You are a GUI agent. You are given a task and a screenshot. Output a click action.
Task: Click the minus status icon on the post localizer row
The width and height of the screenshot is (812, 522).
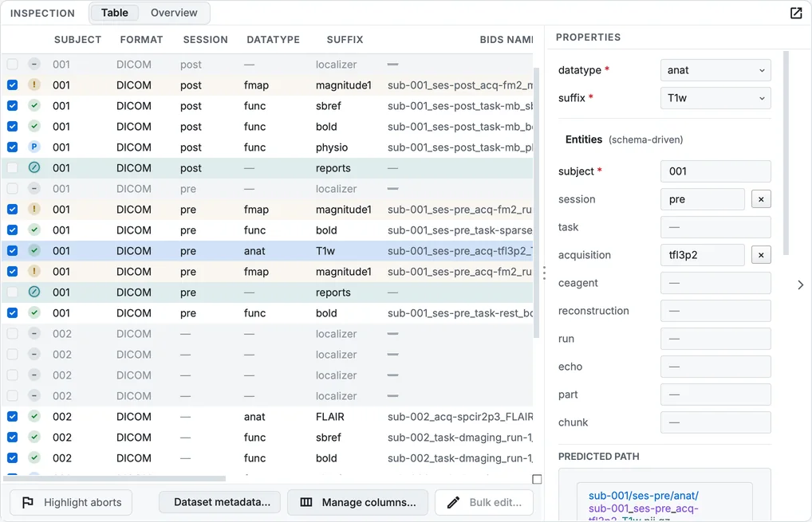coord(34,64)
